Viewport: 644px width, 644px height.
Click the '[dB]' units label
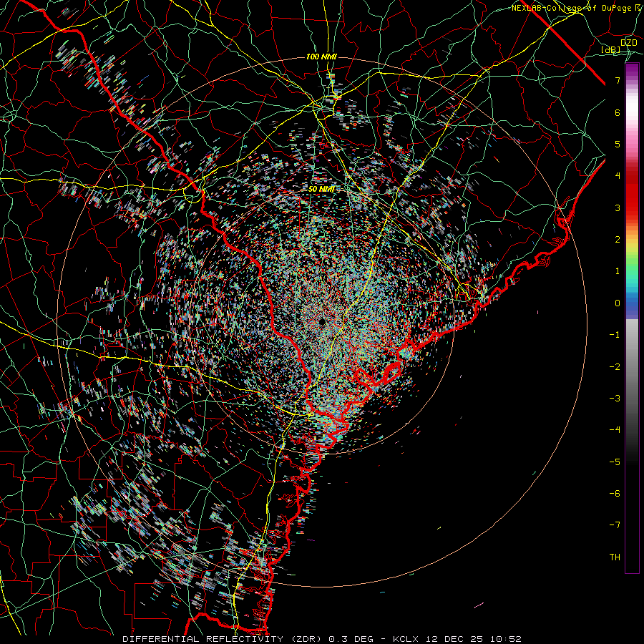tap(611, 50)
